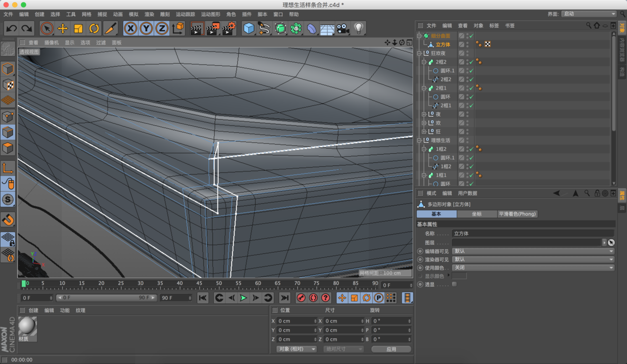Enable the Axis tool
Viewport: 627px width, 364px height.
coord(8,168)
